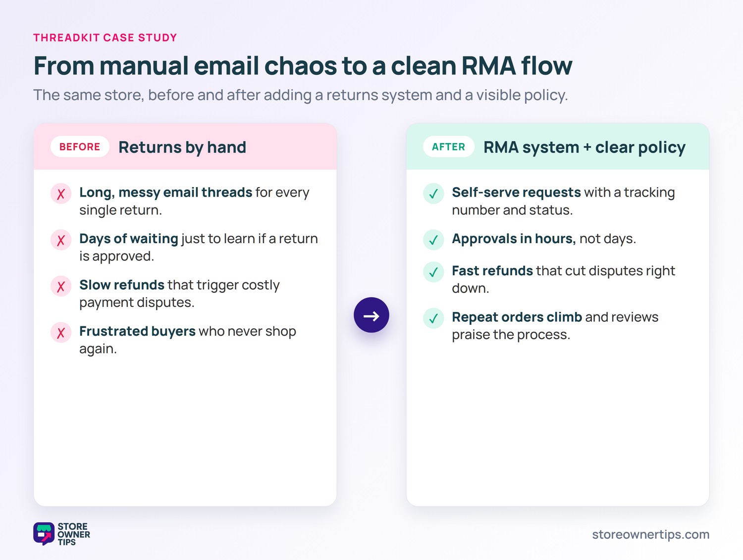Click the text 'Days of waiting'

coord(129,239)
